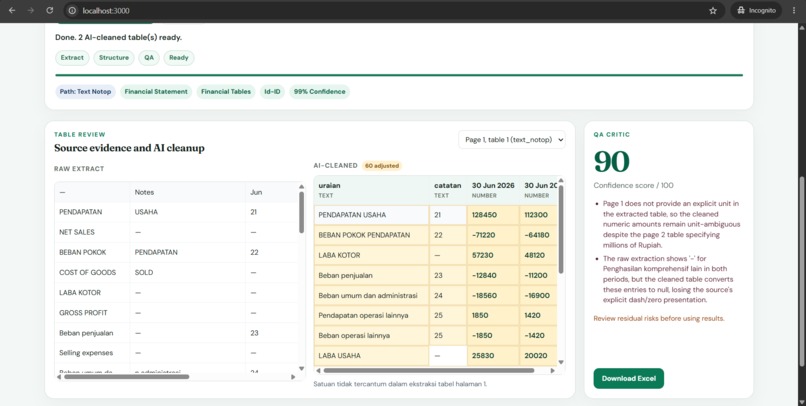Click the raw extract vertical scrollbar thumb

coord(301,212)
